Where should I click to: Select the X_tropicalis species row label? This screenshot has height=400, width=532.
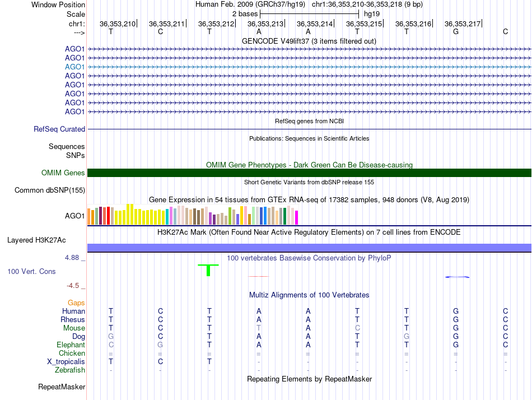(x=66, y=362)
